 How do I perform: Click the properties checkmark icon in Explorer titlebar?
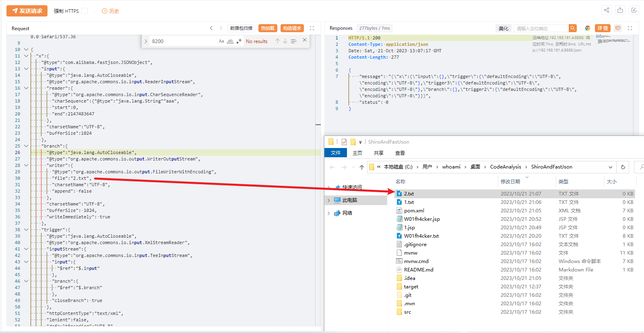344,142
